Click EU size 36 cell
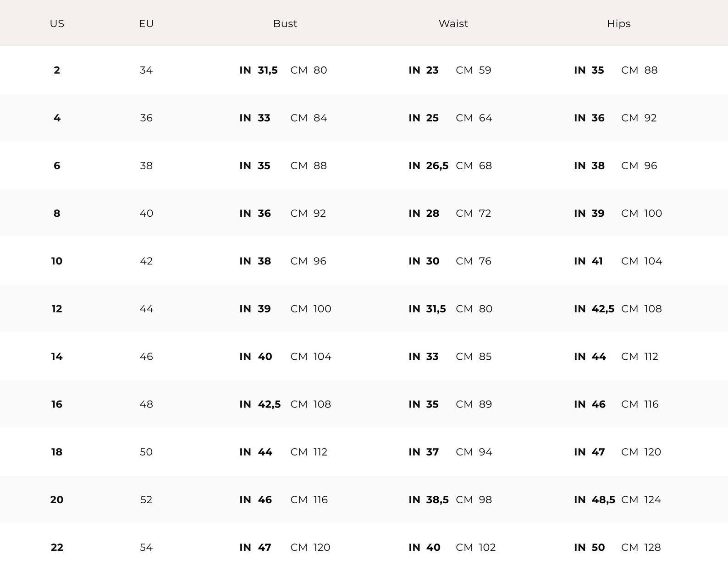This screenshot has height=582, width=728. pyautogui.click(x=146, y=118)
